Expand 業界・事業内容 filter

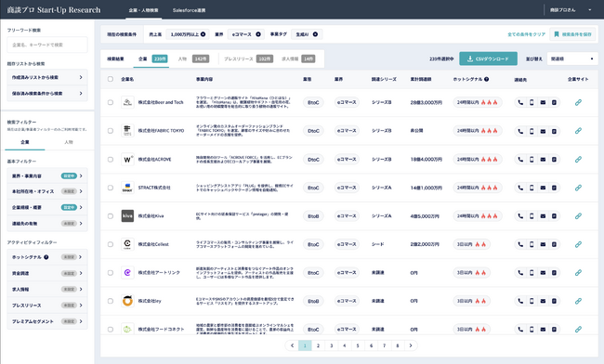pyautogui.click(x=47, y=175)
